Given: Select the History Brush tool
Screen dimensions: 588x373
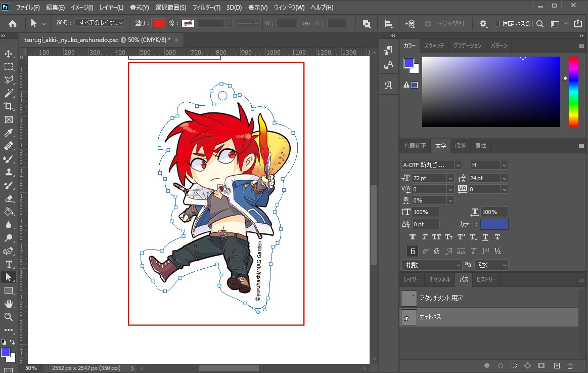Looking at the screenshot, I should point(8,185).
